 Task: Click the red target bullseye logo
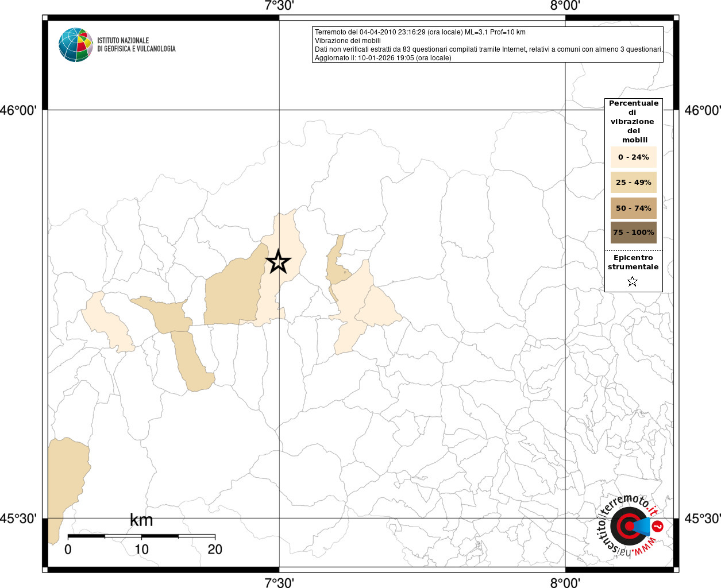tap(627, 526)
